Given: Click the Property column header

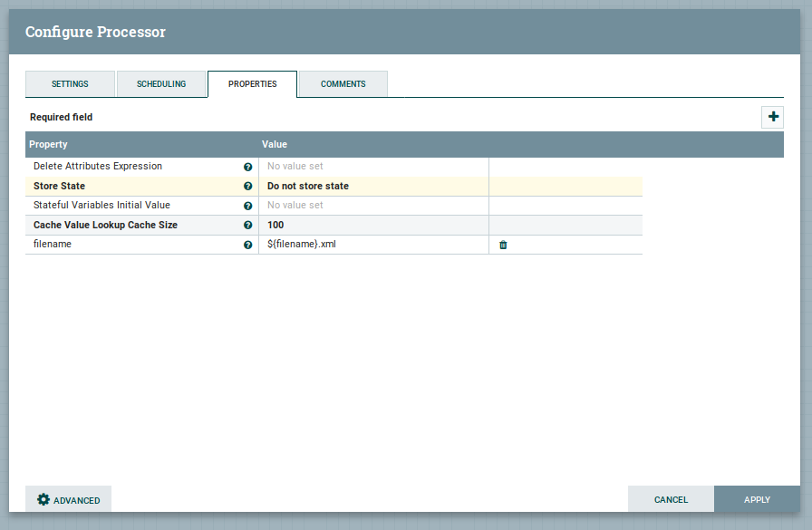Looking at the screenshot, I should click(x=49, y=145).
